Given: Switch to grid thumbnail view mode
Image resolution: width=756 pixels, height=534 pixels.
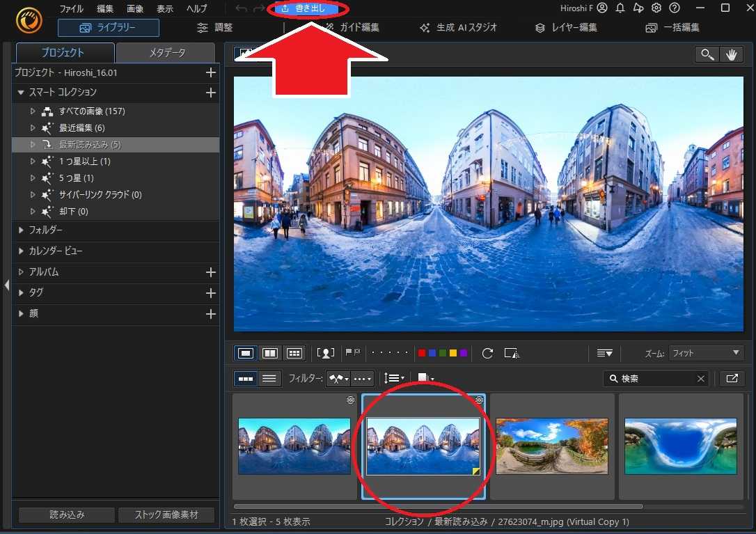Looking at the screenshot, I should (294, 353).
